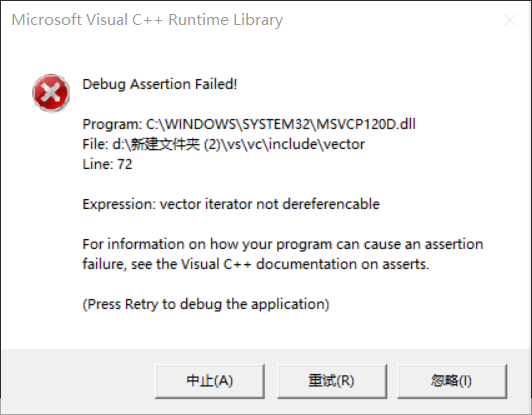Screen dimensions: 532x415
Task: Abort with the 中止(A) button
Action: [x=210, y=381]
